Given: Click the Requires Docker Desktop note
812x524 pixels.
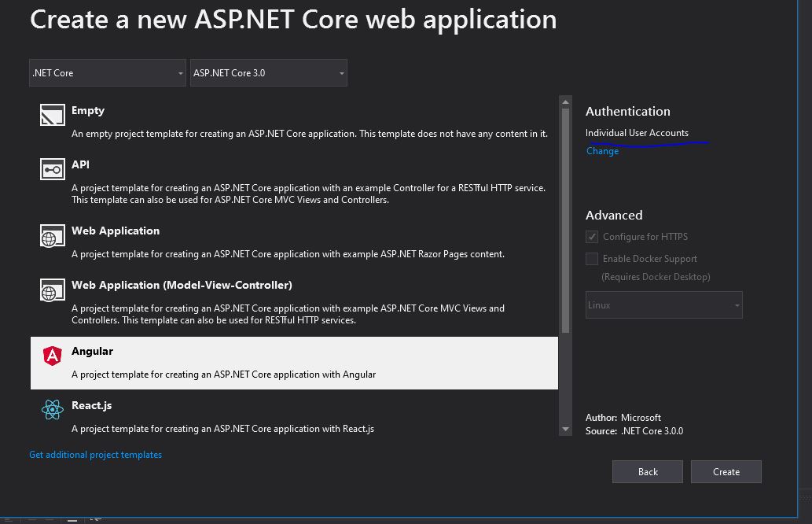Looking at the screenshot, I should (x=656, y=277).
